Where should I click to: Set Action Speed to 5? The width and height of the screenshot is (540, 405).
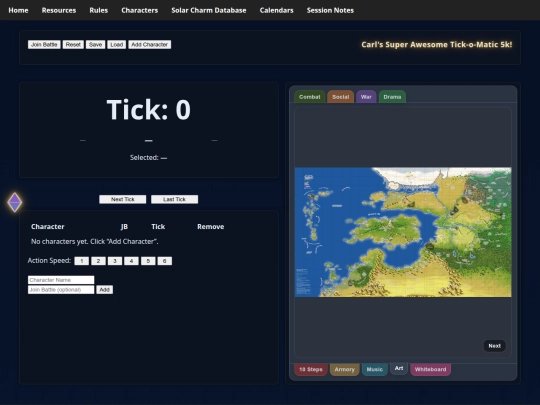point(148,261)
